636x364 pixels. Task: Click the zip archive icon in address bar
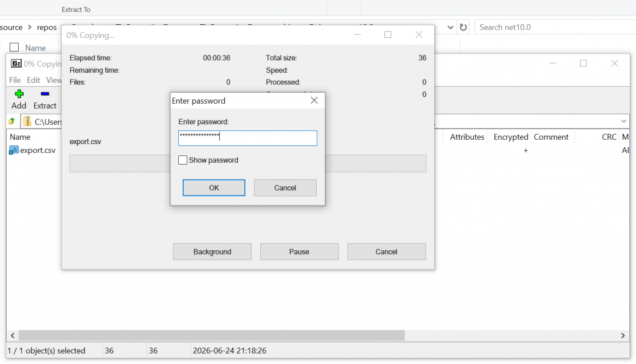click(x=27, y=121)
